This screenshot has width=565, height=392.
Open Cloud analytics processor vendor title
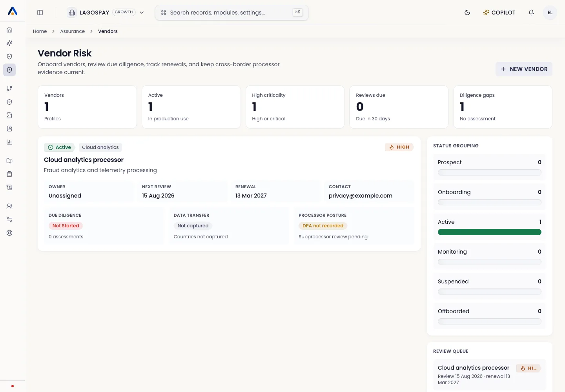84,160
